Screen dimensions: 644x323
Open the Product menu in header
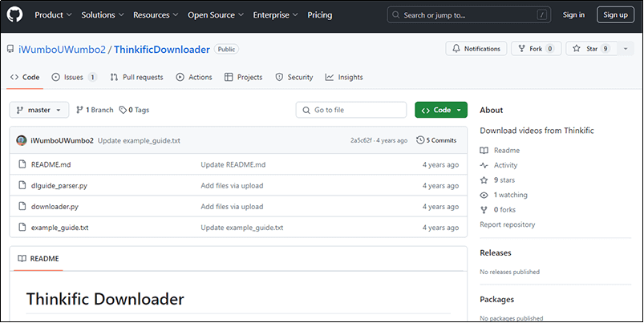(x=54, y=14)
